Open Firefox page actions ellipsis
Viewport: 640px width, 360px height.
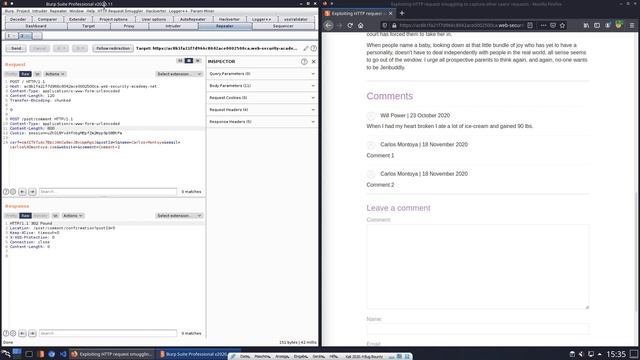543,25
